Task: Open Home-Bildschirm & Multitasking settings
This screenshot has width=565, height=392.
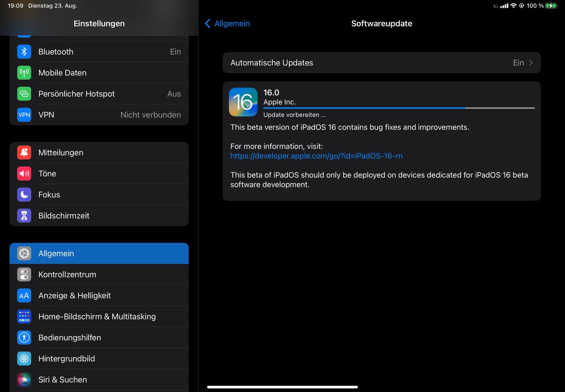Action: (x=99, y=317)
